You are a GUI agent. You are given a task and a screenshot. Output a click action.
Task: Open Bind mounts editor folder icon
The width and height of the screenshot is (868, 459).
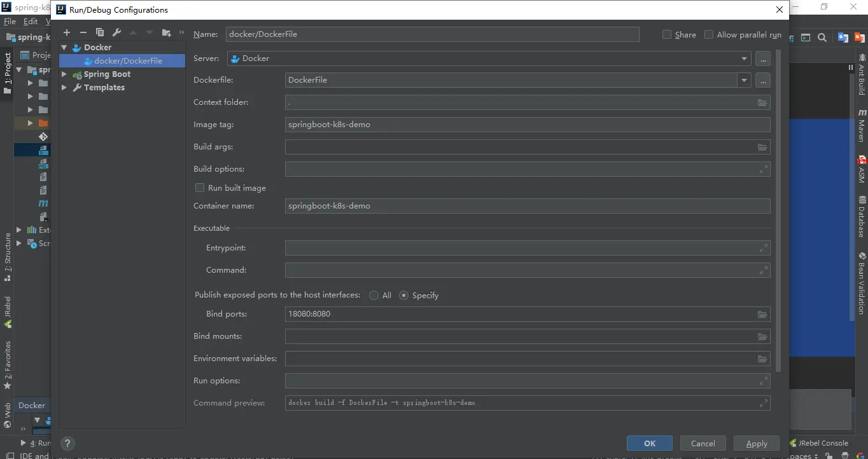pos(762,336)
